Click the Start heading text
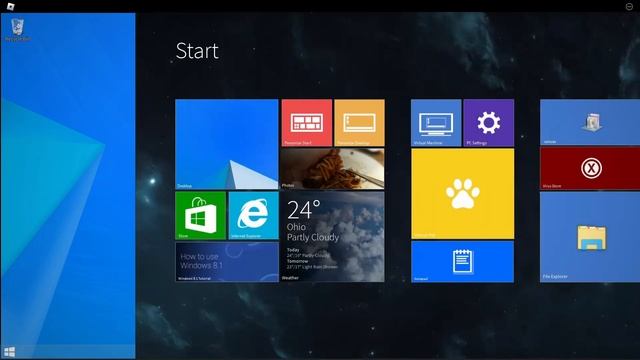 click(x=197, y=51)
